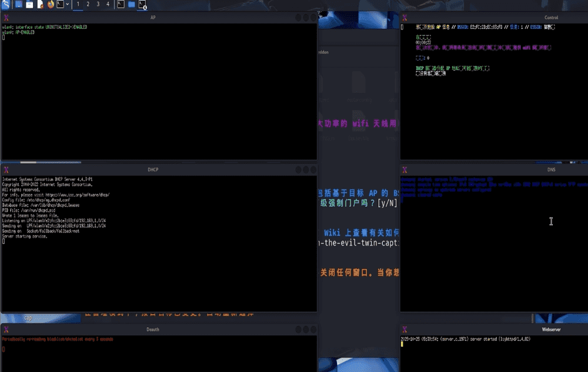Switch to workspace 2
588x372 pixels.
88,4
